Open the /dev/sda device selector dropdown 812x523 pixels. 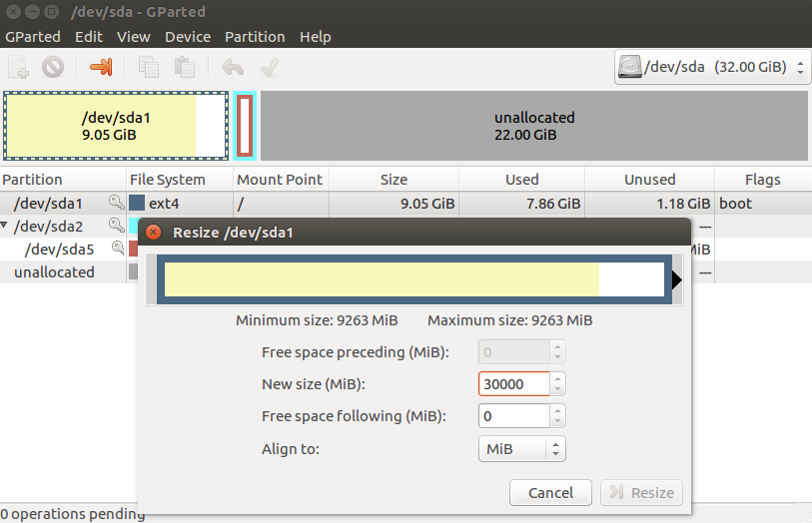click(712, 67)
